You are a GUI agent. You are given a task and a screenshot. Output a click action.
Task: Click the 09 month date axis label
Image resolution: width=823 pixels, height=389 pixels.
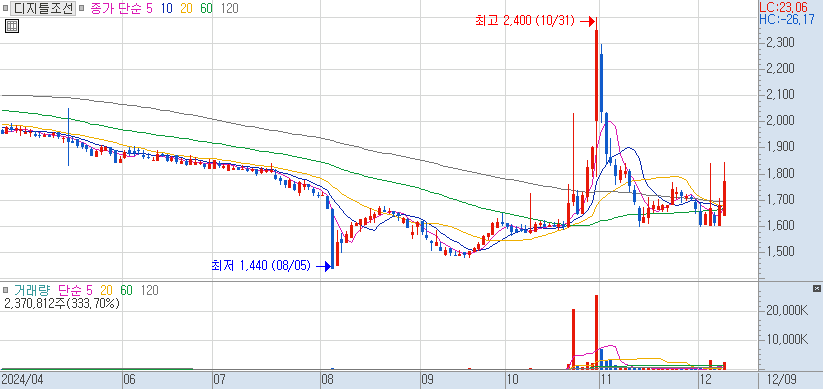click(428, 379)
